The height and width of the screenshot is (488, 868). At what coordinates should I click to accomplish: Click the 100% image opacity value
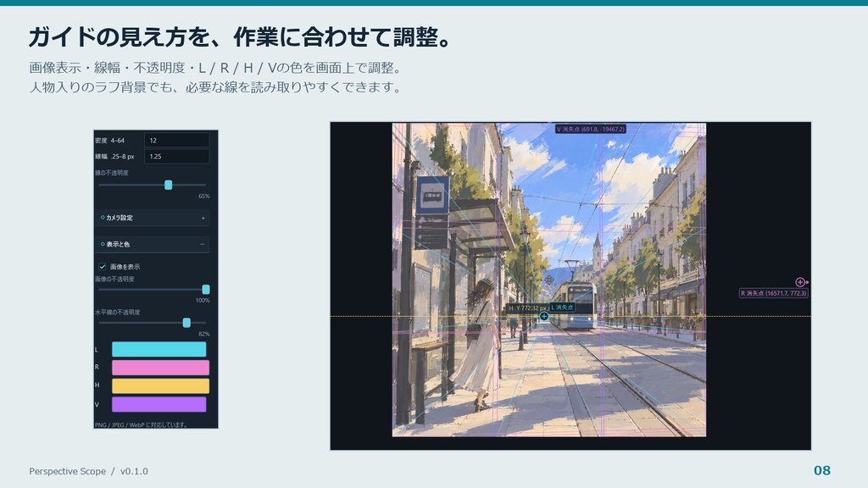tap(203, 301)
